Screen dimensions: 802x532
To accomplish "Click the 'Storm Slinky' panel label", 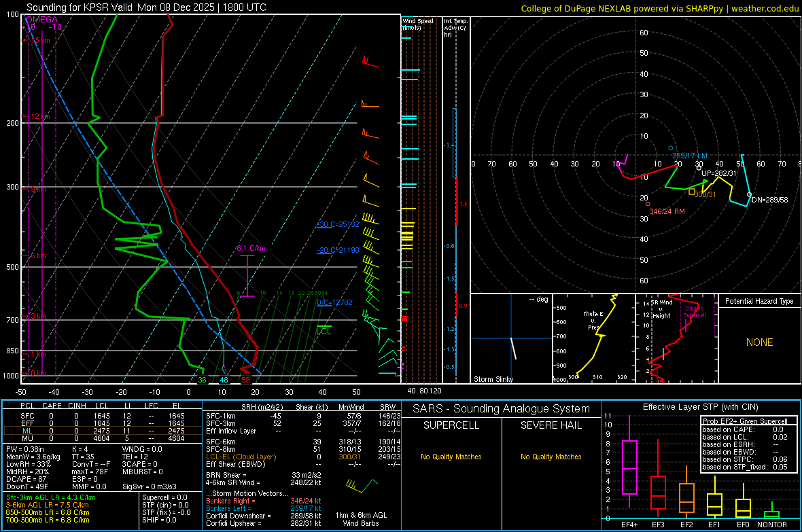I will 493,379.
